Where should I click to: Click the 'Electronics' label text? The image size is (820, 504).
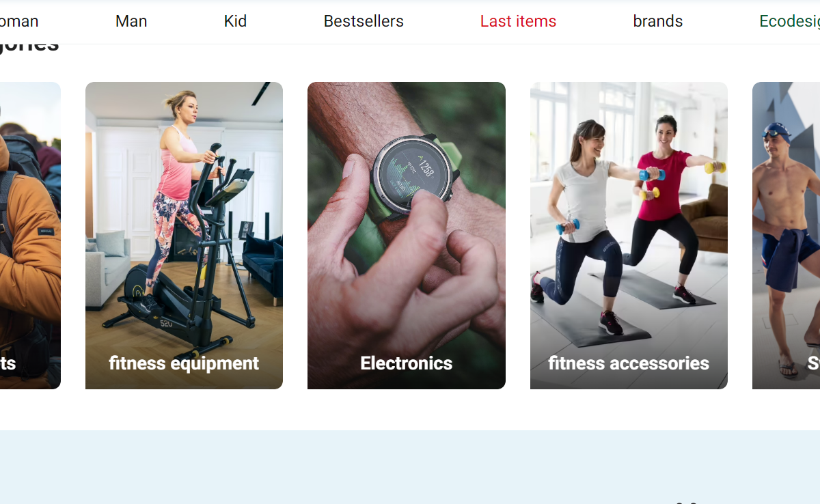click(407, 363)
